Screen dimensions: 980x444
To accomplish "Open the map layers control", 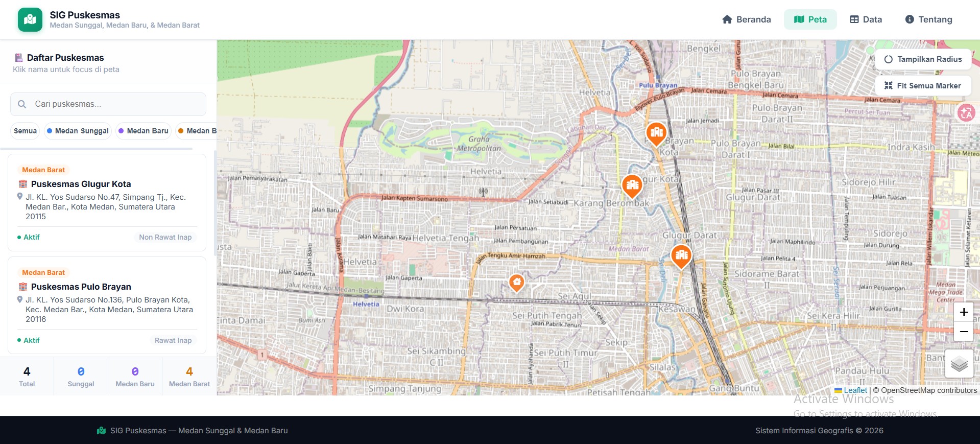I will coord(959,364).
